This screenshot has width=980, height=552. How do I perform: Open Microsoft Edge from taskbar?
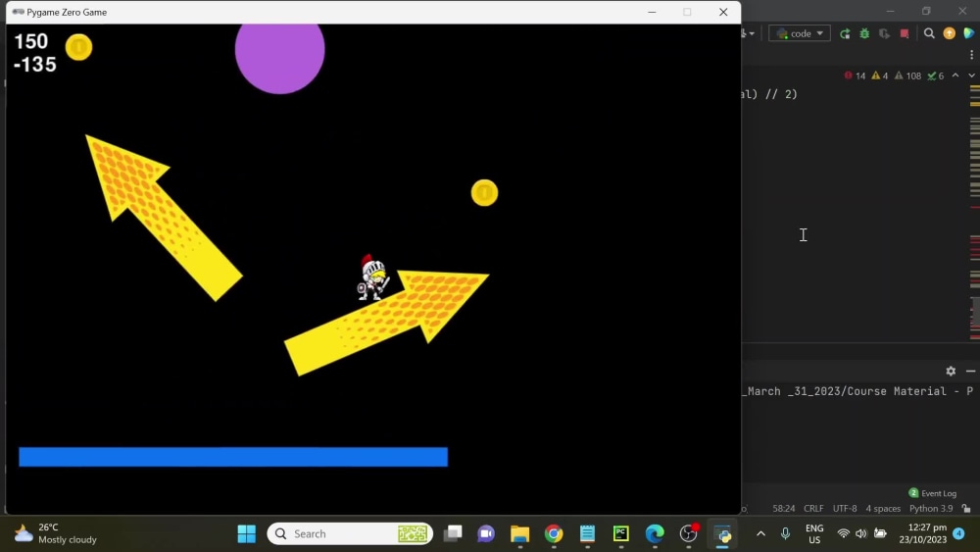655,534
